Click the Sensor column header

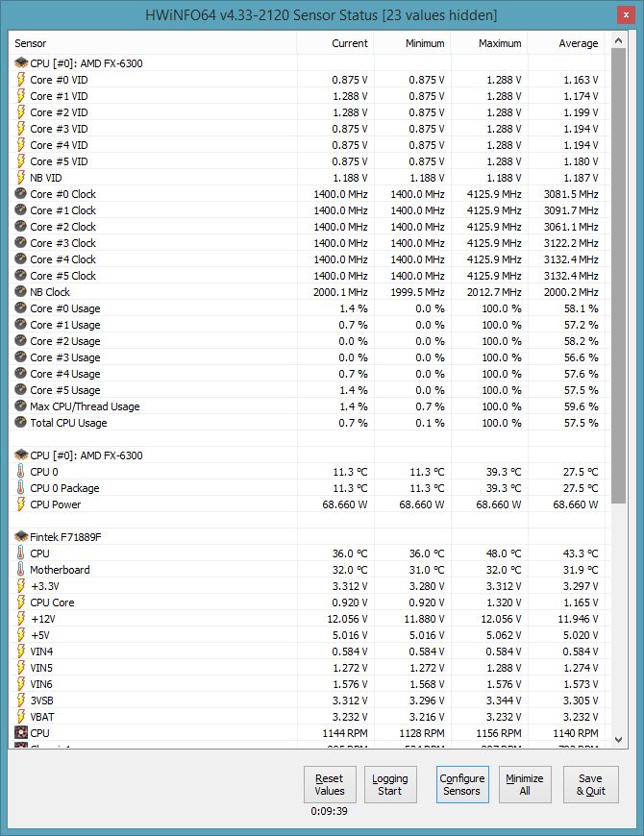(x=153, y=43)
